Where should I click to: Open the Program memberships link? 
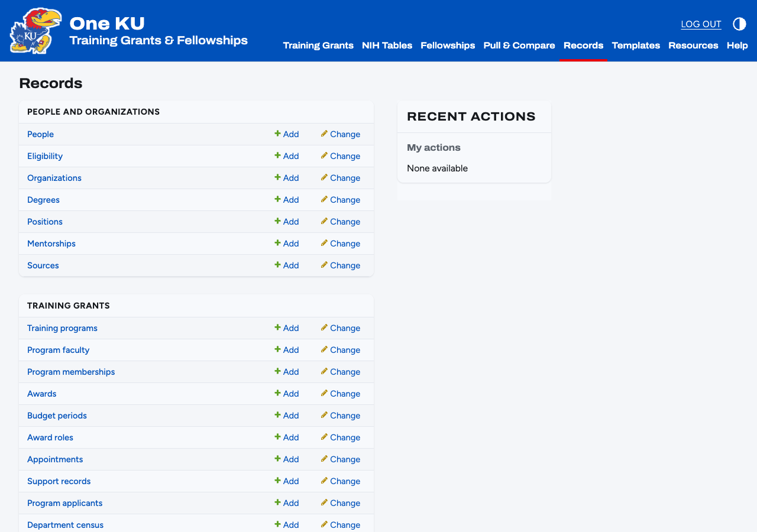[x=71, y=372]
